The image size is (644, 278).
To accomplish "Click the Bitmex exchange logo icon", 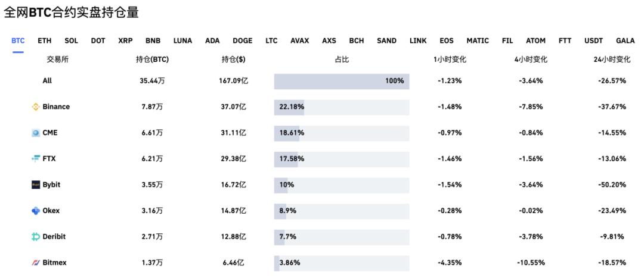I will coord(36,263).
